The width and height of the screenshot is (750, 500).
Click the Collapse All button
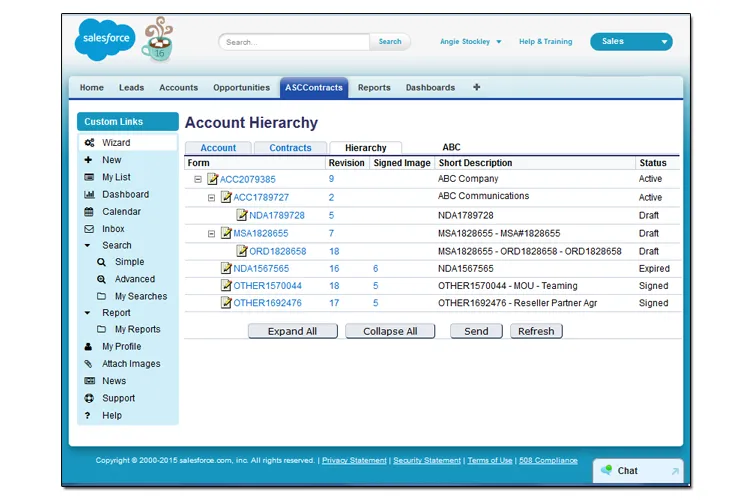coord(390,331)
